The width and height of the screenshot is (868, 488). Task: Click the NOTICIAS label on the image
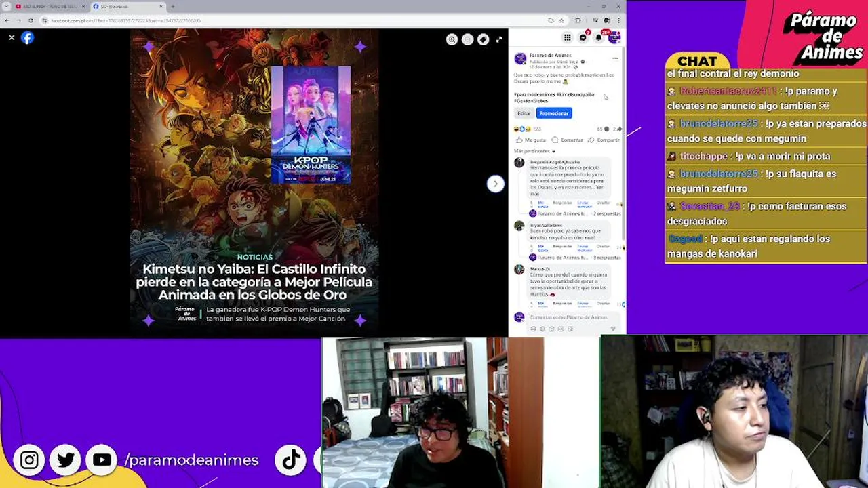(x=255, y=257)
